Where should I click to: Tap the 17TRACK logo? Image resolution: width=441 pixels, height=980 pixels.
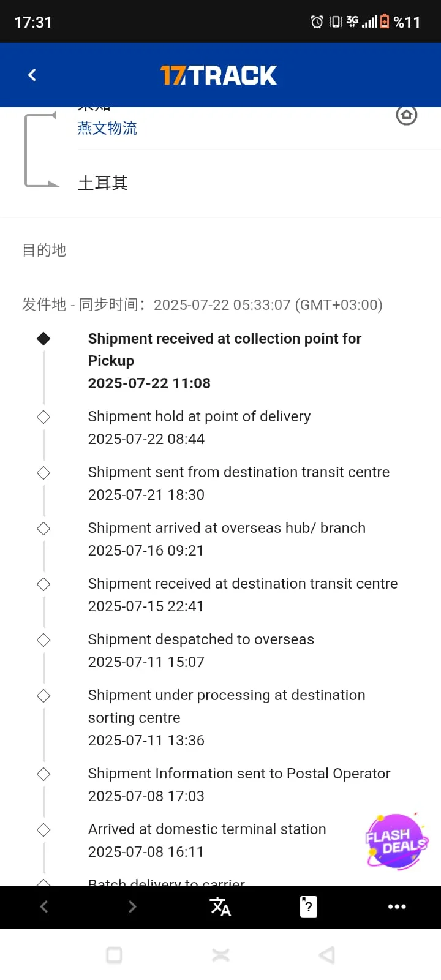219,75
